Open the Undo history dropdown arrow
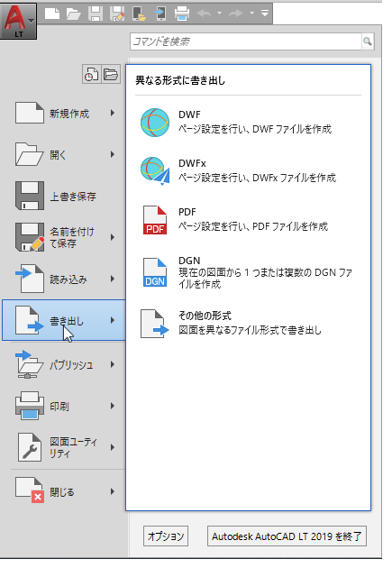 [x=219, y=14]
